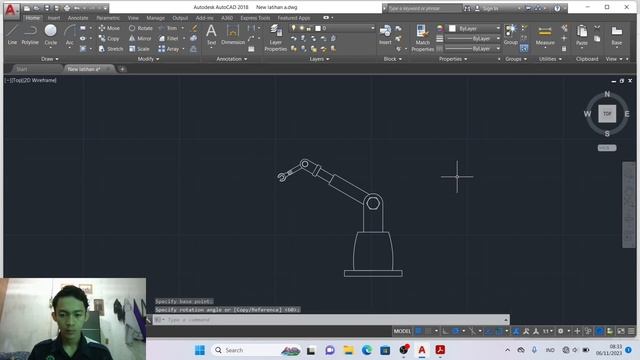Image resolution: width=640 pixels, height=360 pixels.
Task: Expand the Layers panel
Action: (x=319, y=59)
